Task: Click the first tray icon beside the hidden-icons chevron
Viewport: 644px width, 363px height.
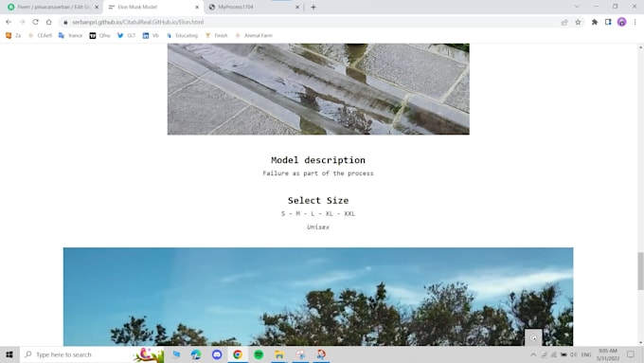Action: tap(544, 354)
